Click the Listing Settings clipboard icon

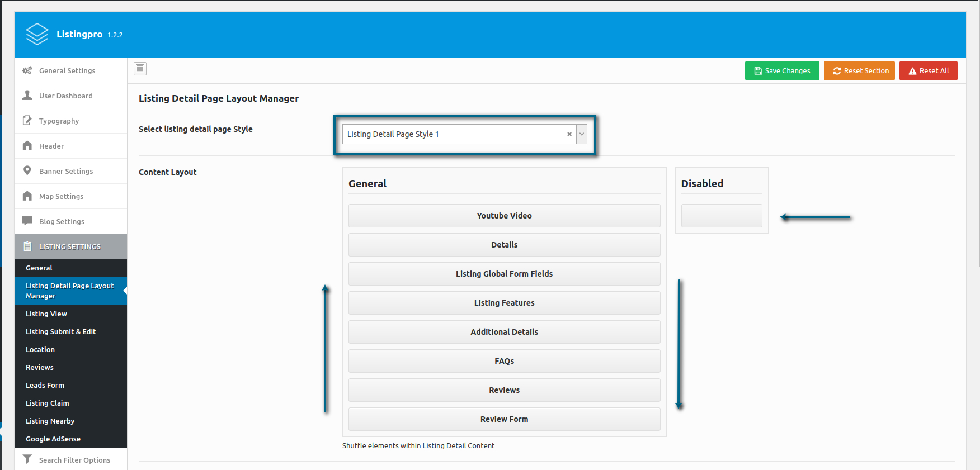27,246
